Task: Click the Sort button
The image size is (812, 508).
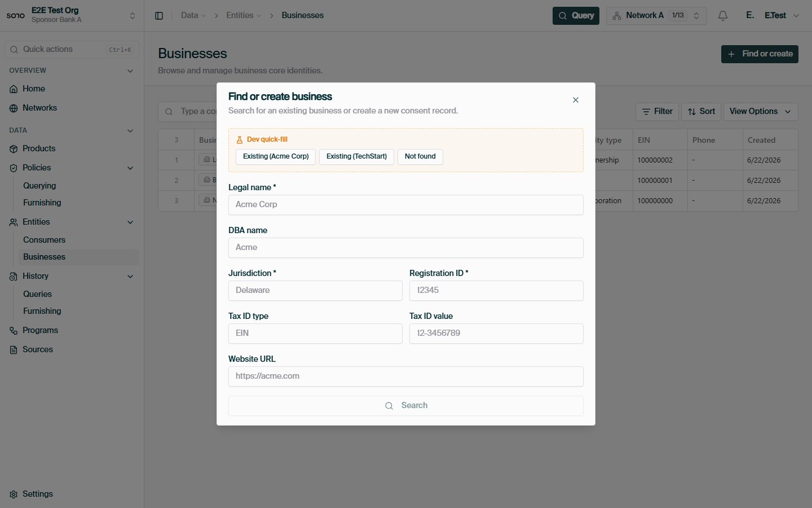Action: coord(701,112)
